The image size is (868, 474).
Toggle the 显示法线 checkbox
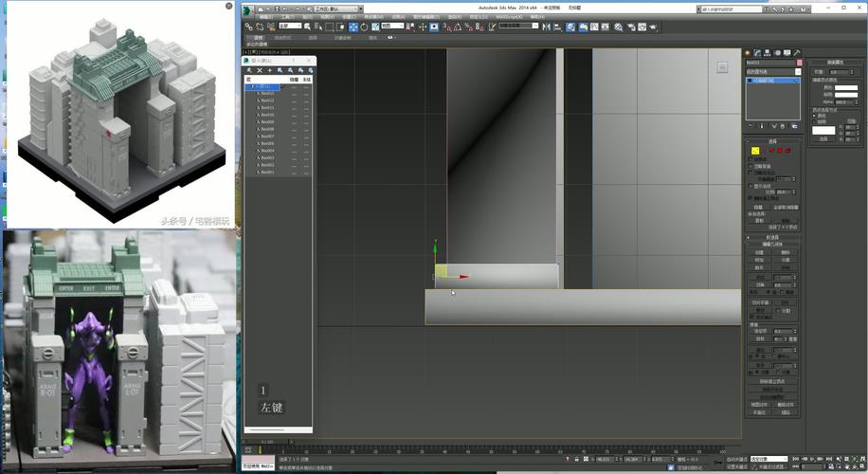click(751, 186)
